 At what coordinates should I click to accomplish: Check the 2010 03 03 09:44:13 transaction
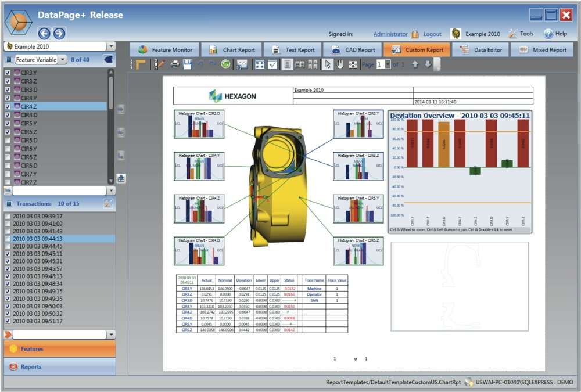point(8,239)
